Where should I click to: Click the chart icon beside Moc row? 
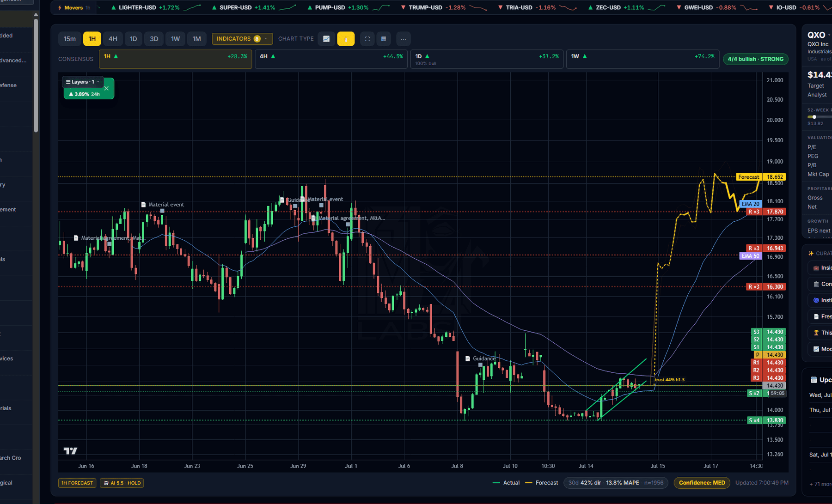coord(816,349)
